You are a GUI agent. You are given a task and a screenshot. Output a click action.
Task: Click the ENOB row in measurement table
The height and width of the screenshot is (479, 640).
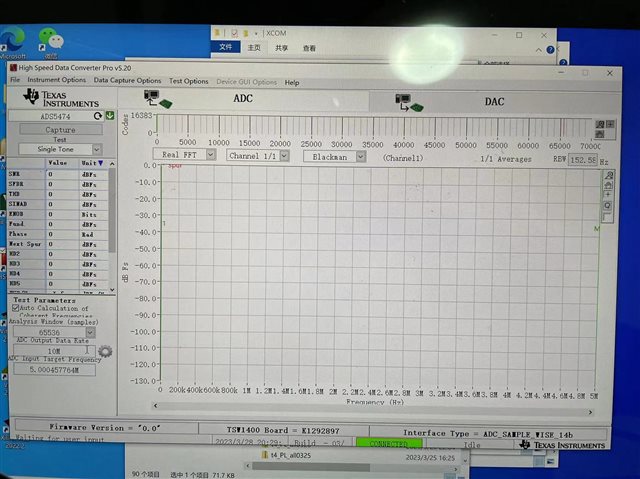click(58, 214)
